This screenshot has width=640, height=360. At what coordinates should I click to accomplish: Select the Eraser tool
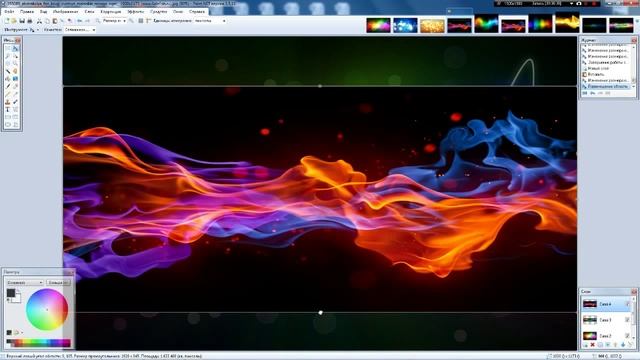(15, 87)
